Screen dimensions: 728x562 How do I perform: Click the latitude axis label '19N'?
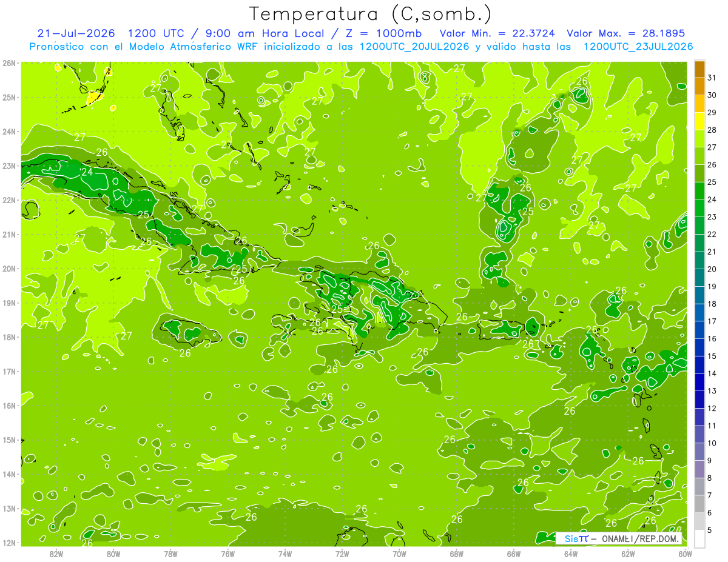coord(9,303)
